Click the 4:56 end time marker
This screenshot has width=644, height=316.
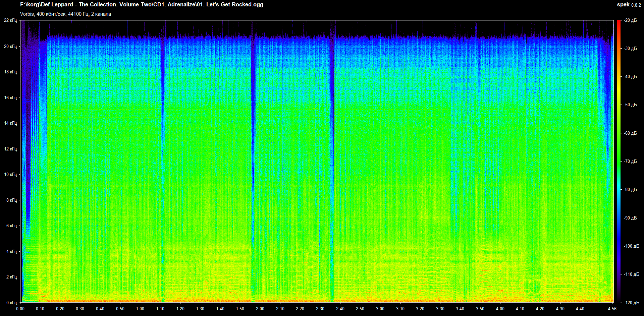click(612, 309)
